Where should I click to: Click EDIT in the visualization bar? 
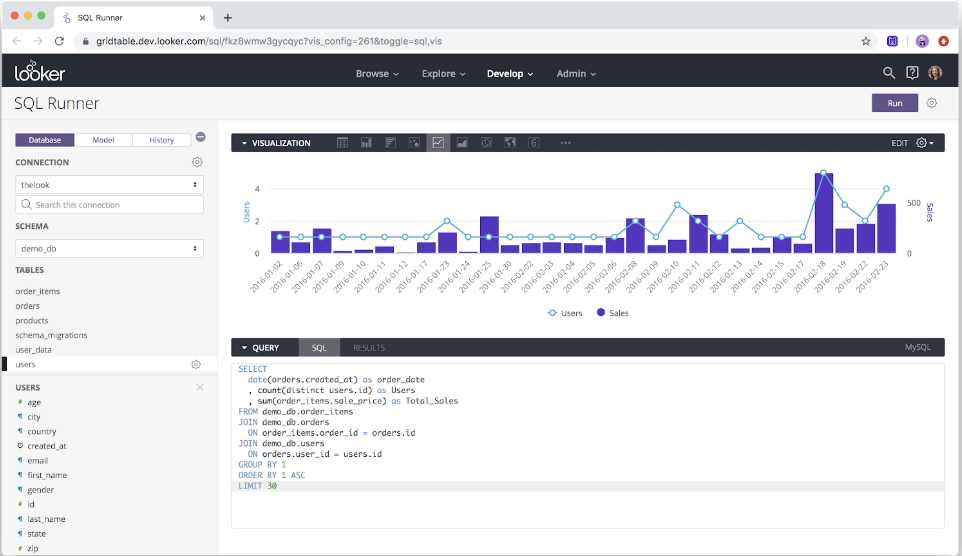tap(900, 143)
